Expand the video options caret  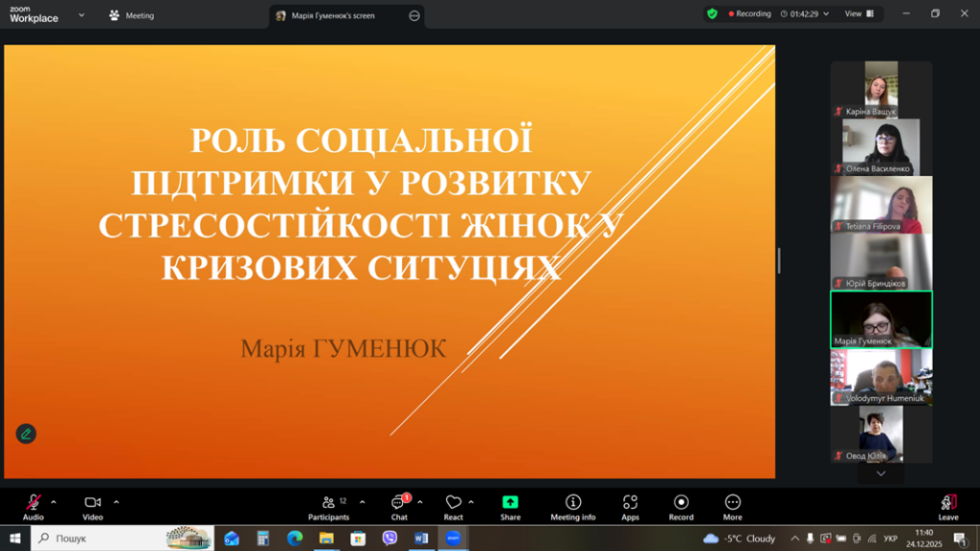click(117, 501)
